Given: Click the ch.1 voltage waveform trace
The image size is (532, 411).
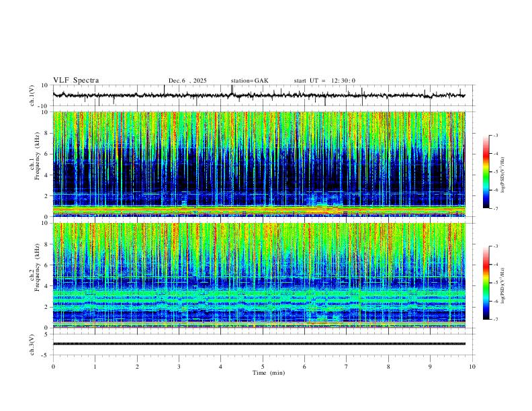Looking at the screenshot, I should [259, 95].
